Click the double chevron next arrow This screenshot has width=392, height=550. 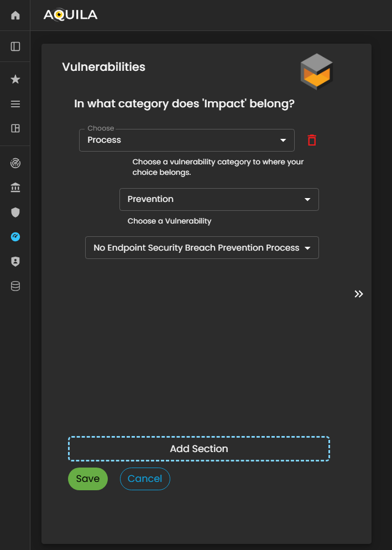[x=359, y=294]
